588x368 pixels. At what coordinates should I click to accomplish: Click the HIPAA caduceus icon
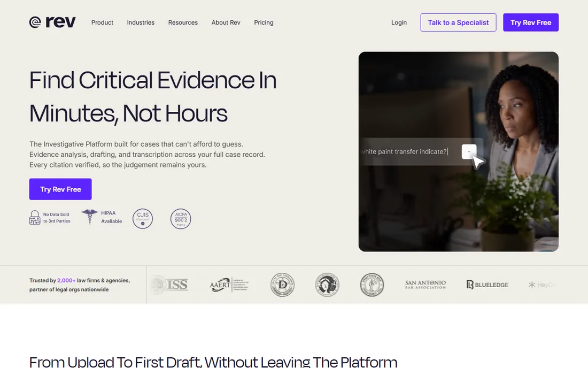90,217
